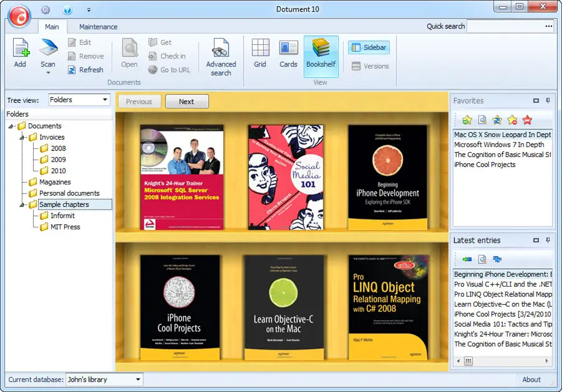
Task: Click the Latest entries horizontal scrollbar thumb
Action: (468, 361)
